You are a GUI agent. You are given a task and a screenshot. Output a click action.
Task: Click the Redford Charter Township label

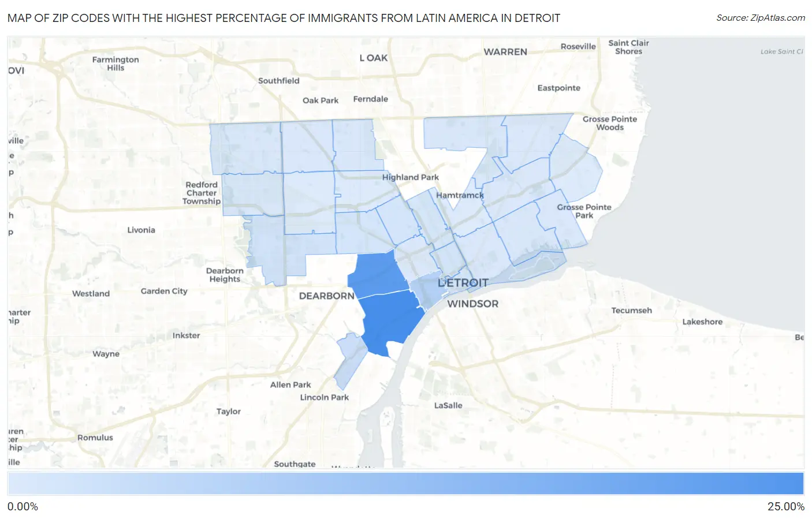(x=202, y=193)
